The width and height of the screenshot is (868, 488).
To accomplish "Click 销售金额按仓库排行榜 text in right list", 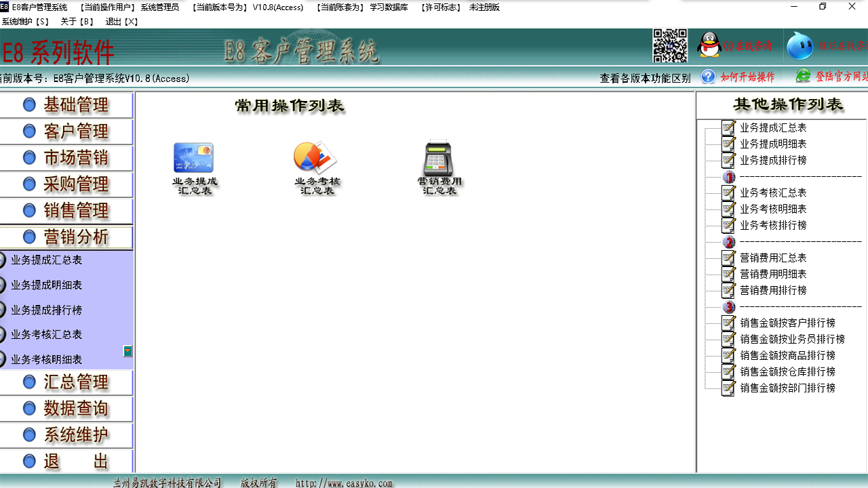I will pos(787,371).
